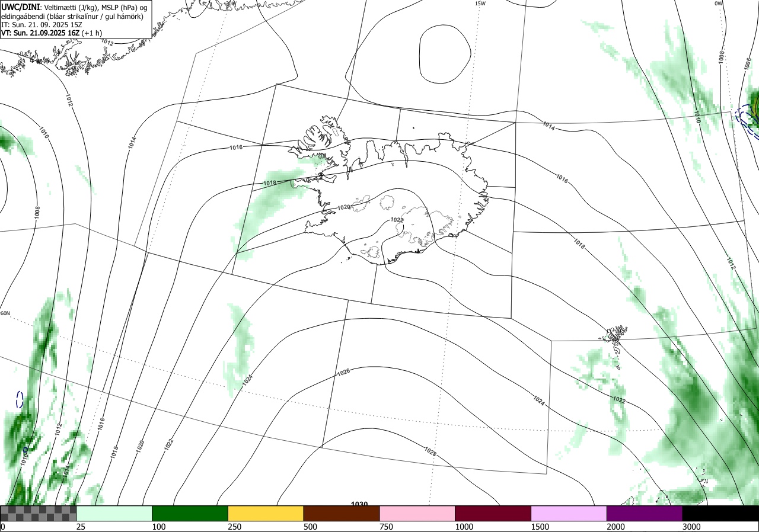Click the "1028" isobar label
This screenshot has width=759, height=532.
click(430, 451)
